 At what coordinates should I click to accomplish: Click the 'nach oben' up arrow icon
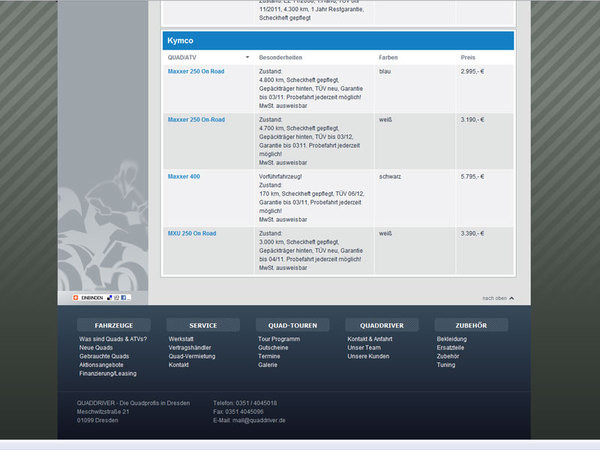coord(512,298)
